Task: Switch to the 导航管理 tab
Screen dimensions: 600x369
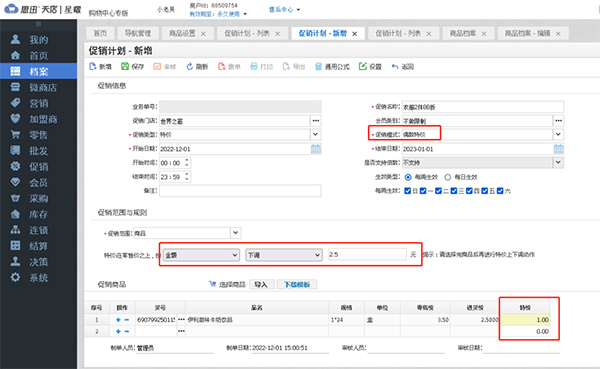Action: 138,34
